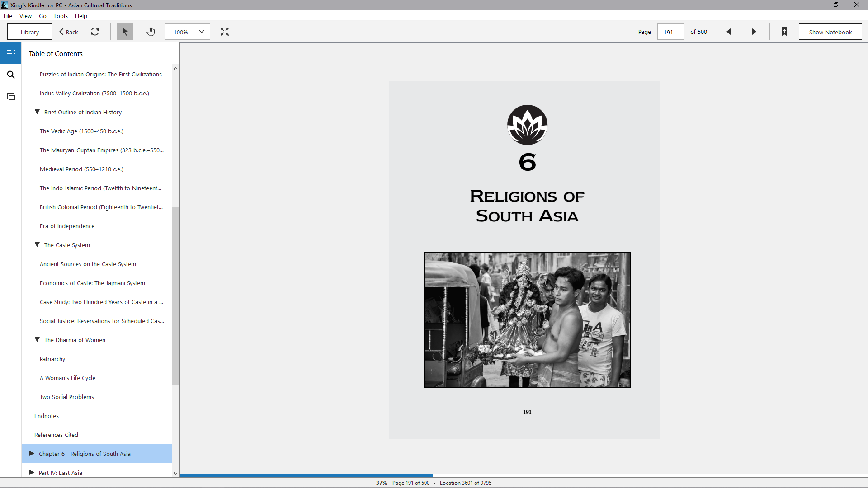
Task: Select the arrow pointer tool
Action: [x=125, y=32]
